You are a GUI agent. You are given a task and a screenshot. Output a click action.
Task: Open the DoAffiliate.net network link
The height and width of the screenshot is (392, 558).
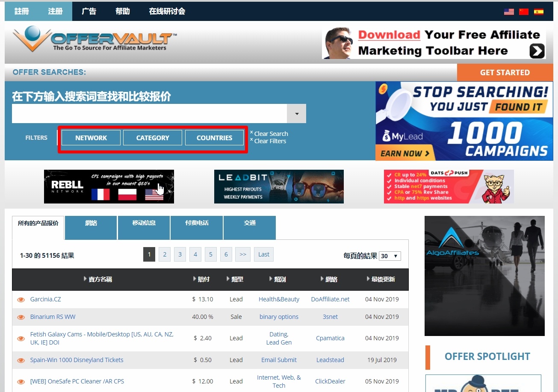330,299
